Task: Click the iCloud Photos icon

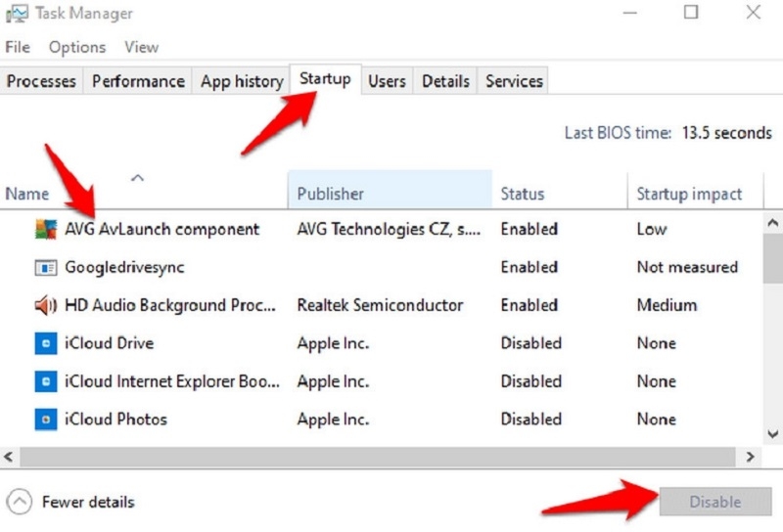Action: click(x=45, y=420)
